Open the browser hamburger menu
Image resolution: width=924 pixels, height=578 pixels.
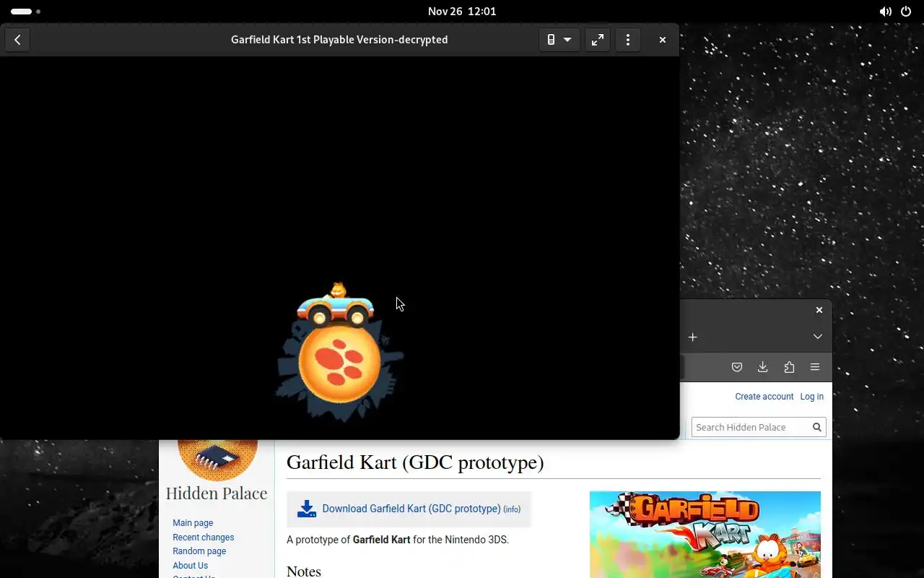815,367
